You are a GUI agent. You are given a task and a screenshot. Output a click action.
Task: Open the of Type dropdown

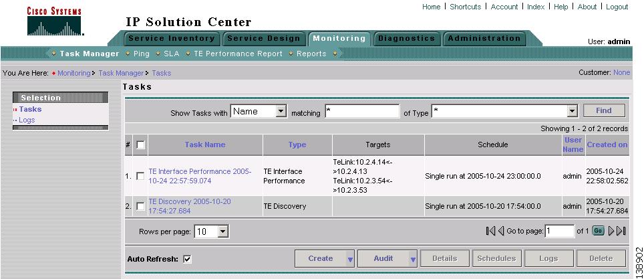(x=572, y=111)
